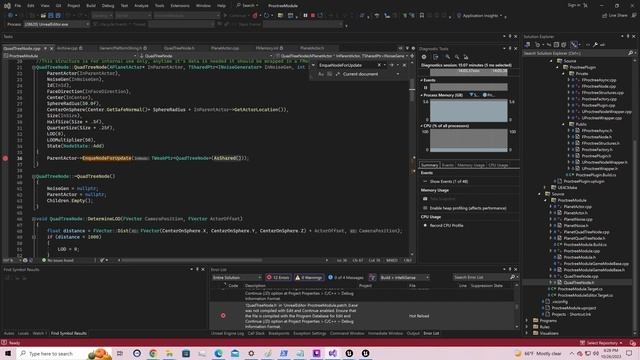Select QuadTreeNode.h in Solution Explorer
Image resolution: width=640 pixels, height=360 pixels.
(x=578, y=282)
